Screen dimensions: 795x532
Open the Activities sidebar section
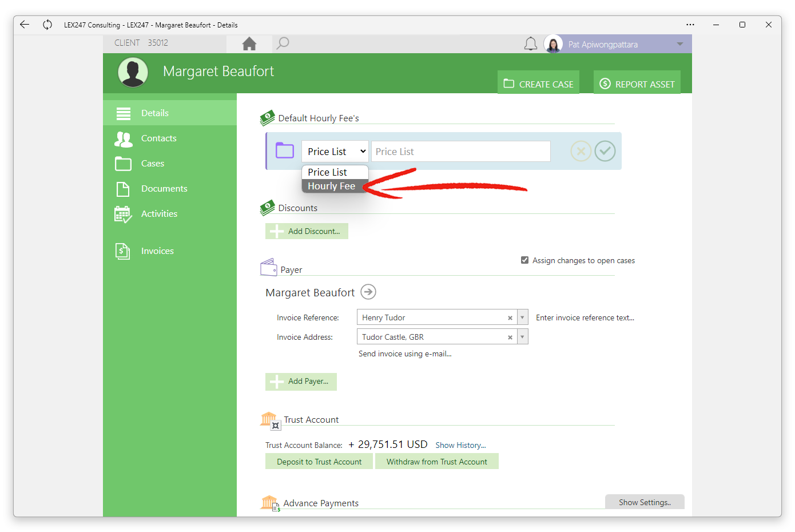tap(170, 213)
